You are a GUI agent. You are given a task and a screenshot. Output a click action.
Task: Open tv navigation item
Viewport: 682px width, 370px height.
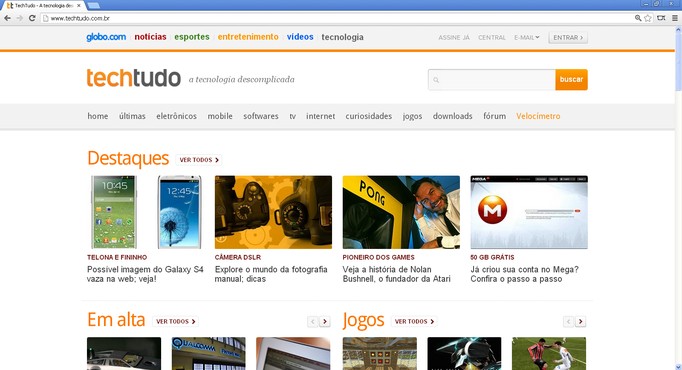[x=292, y=116]
